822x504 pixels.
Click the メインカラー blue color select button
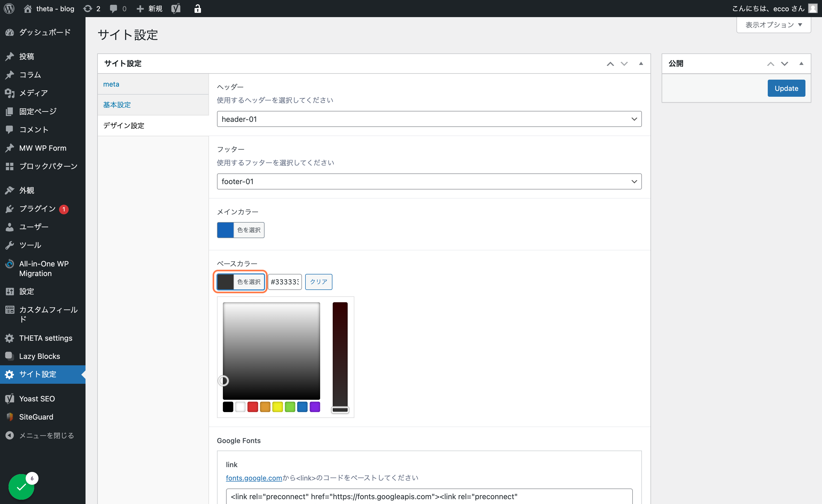[241, 230]
